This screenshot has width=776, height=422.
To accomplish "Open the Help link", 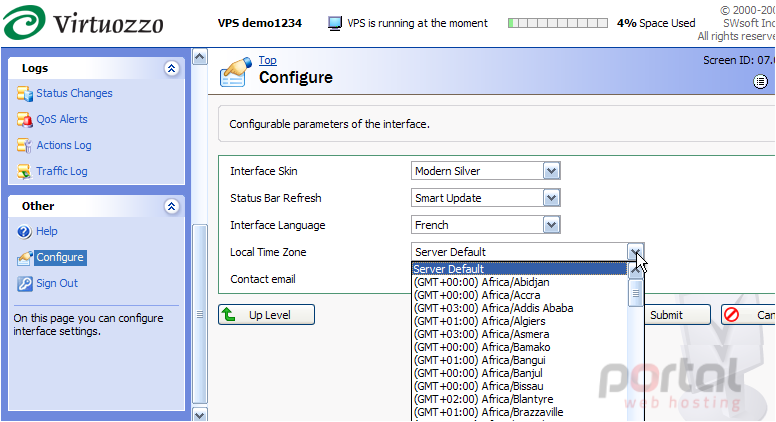I will pyautogui.click(x=47, y=232).
